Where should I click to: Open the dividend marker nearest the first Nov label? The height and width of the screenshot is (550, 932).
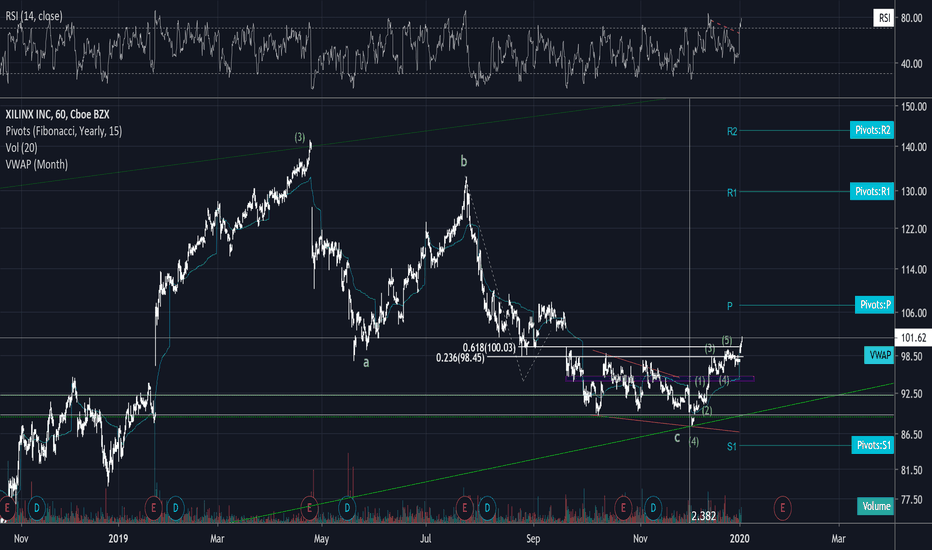tap(37, 508)
